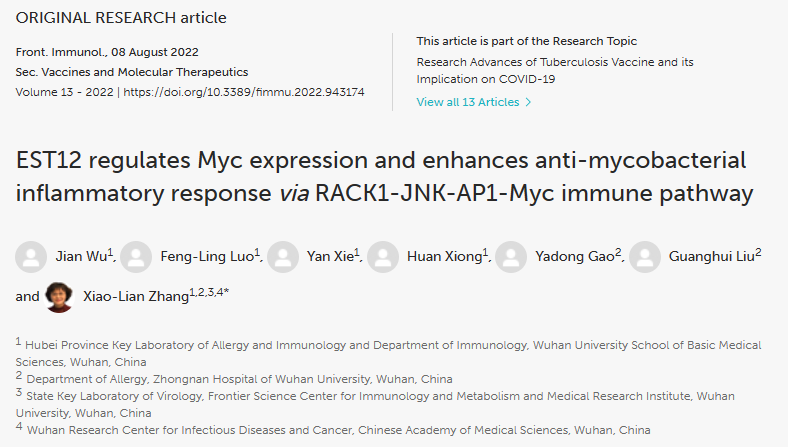The height and width of the screenshot is (447, 788).
Task: Click the Front. Immunol. journal name
Action: point(60,52)
